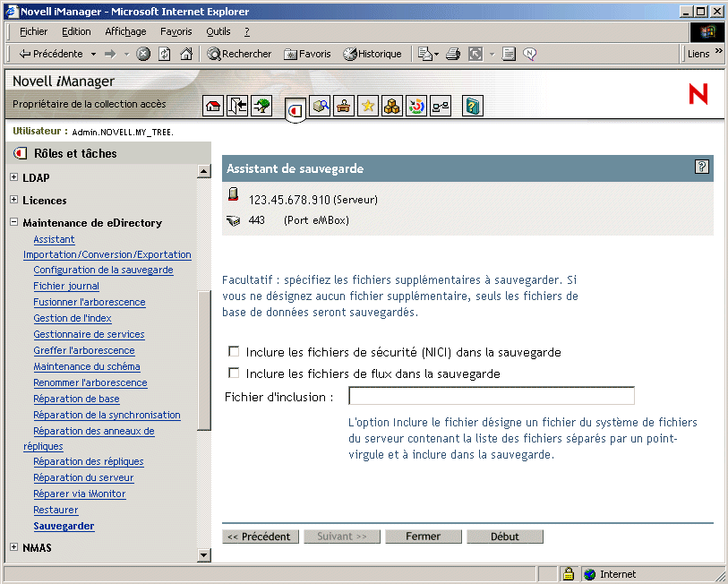Click the sidebar scroll down arrow
Image resolution: width=728 pixels, height=584 pixels.
coord(204,554)
